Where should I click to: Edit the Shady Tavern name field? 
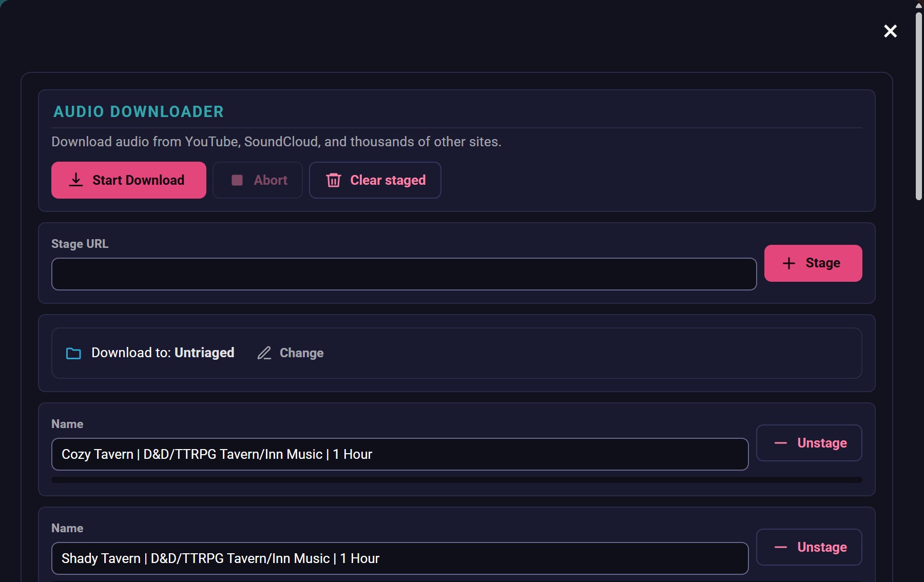coord(400,558)
